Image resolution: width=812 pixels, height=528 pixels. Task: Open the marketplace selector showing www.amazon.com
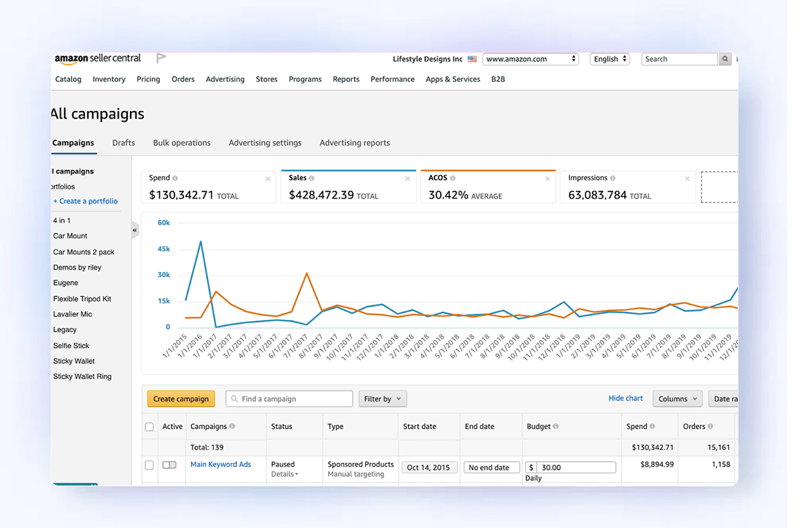[530, 58]
